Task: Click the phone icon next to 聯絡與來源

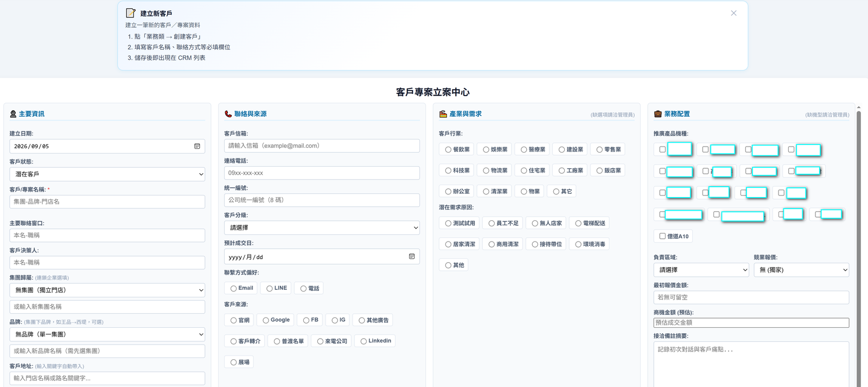Action: (228, 114)
